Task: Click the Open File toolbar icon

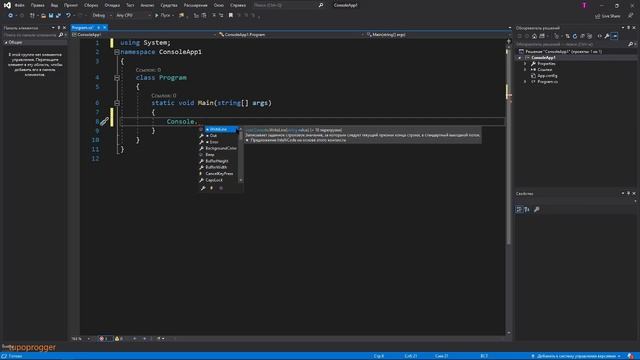Action: (43, 16)
